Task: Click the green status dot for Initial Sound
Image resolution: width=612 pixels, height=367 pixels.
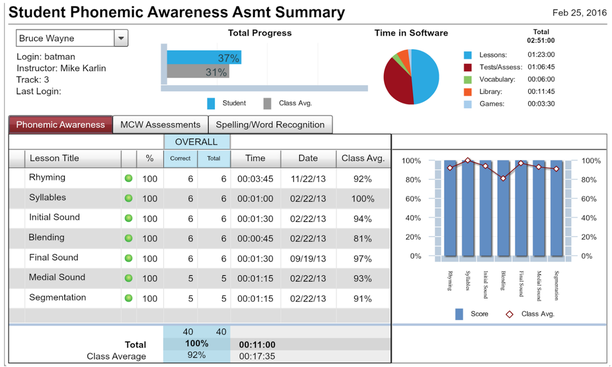Action: coord(128,218)
